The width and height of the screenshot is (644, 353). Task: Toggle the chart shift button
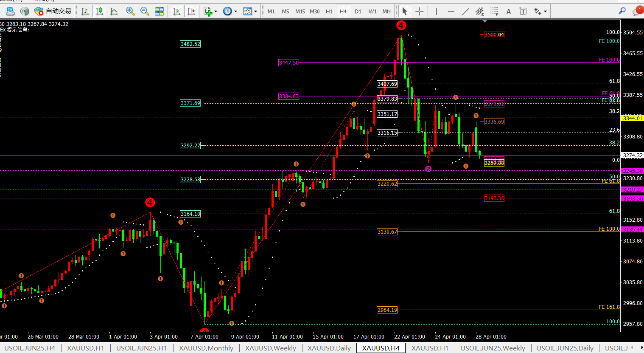[x=191, y=11]
